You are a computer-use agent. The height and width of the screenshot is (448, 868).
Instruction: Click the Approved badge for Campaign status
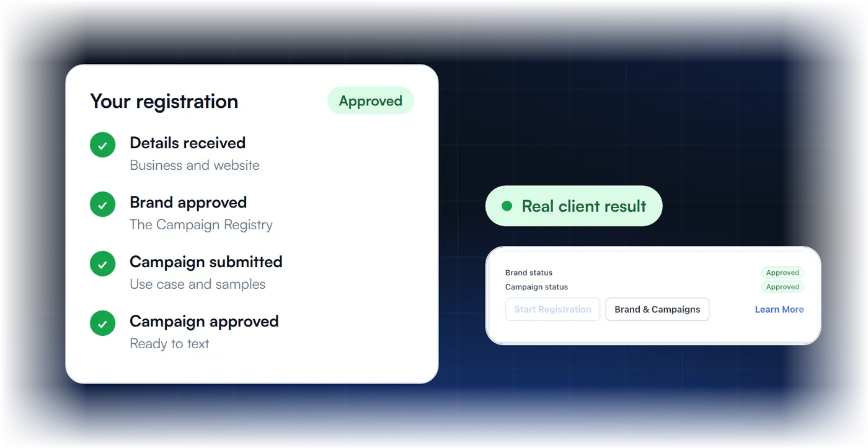782,287
